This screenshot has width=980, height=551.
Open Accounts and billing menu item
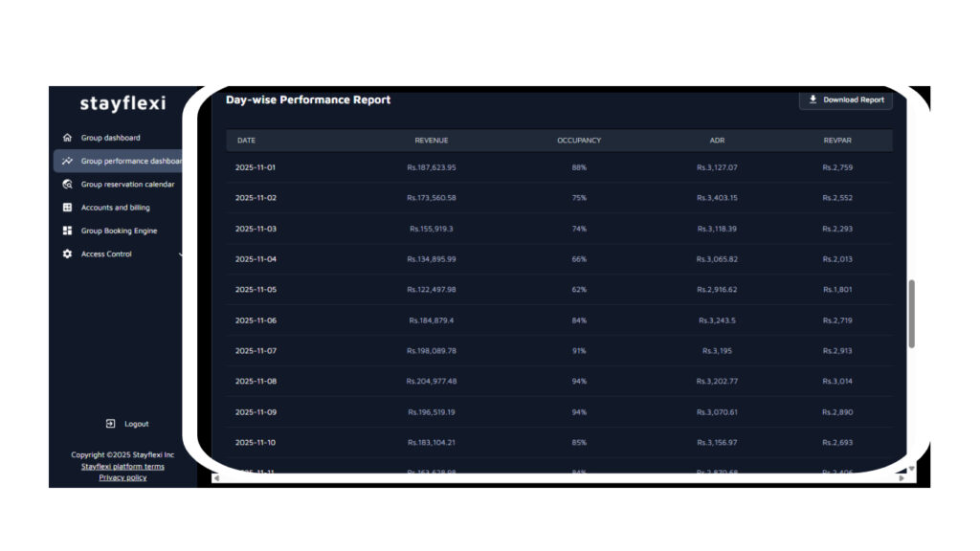tap(115, 208)
